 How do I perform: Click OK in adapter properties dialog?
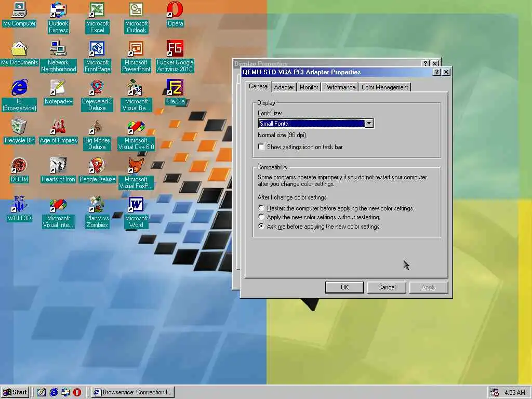344,287
